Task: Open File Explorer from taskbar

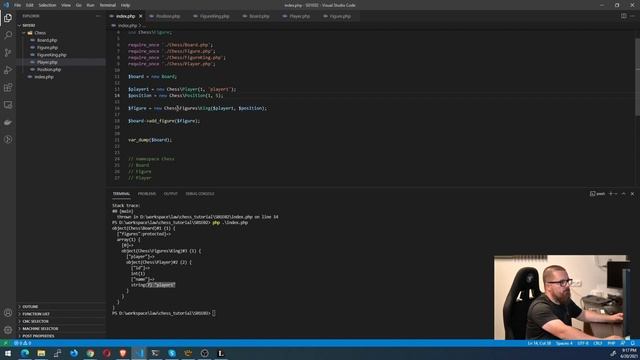Action: point(41,353)
